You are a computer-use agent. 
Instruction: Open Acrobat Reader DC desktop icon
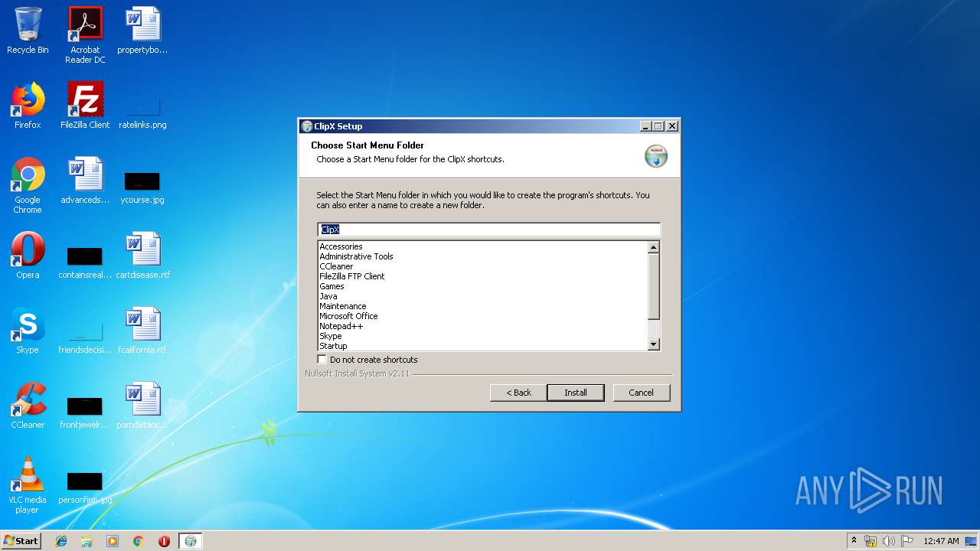click(85, 35)
